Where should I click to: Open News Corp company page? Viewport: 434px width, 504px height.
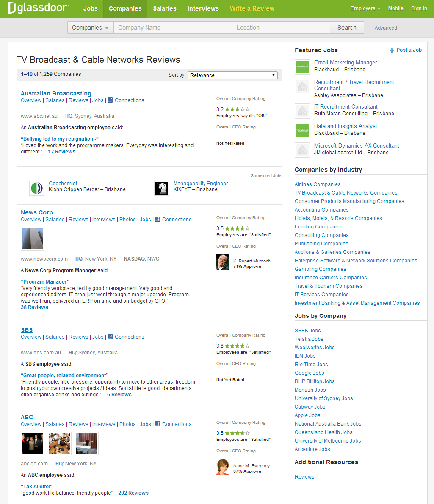coord(37,212)
